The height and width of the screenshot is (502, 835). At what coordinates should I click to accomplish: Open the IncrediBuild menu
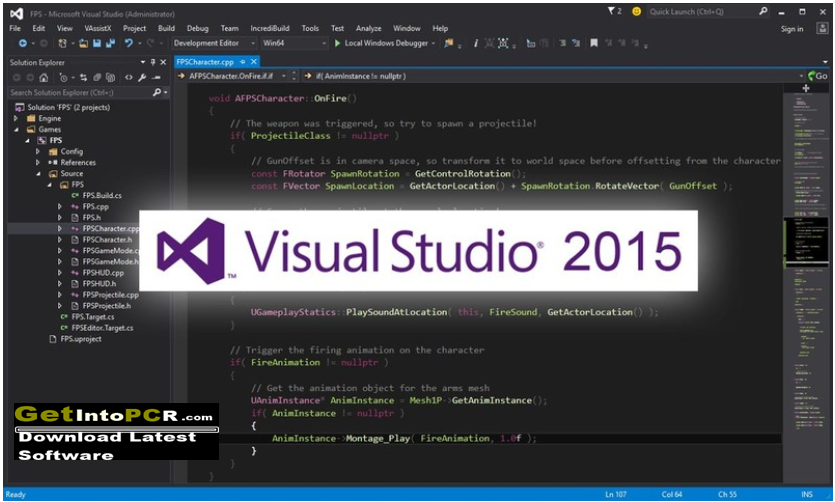point(270,28)
